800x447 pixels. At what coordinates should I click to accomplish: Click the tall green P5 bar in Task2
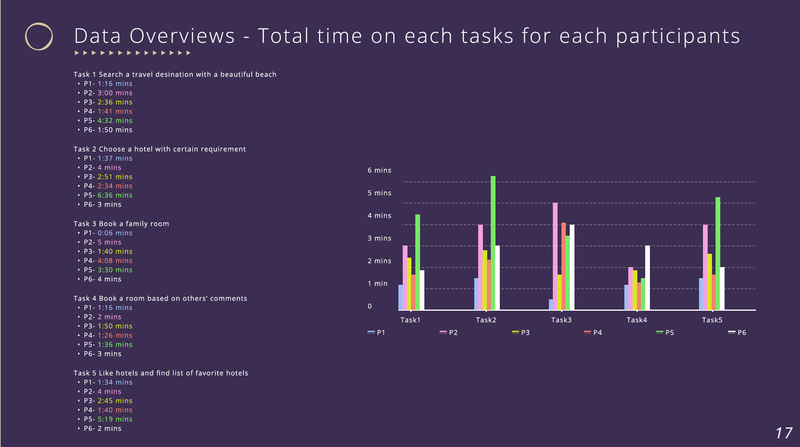[x=493, y=243]
